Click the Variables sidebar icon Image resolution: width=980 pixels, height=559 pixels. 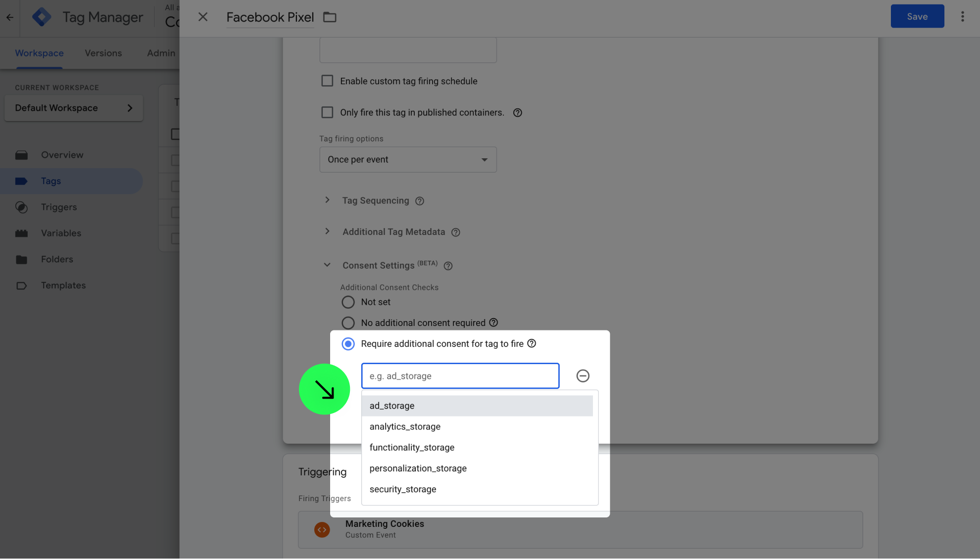coord(21,233)
